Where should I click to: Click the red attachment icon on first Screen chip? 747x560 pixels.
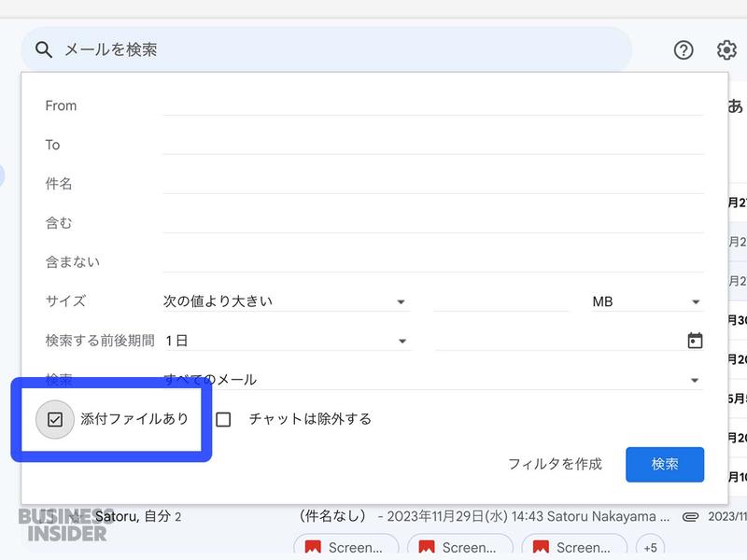pos(316,549)
